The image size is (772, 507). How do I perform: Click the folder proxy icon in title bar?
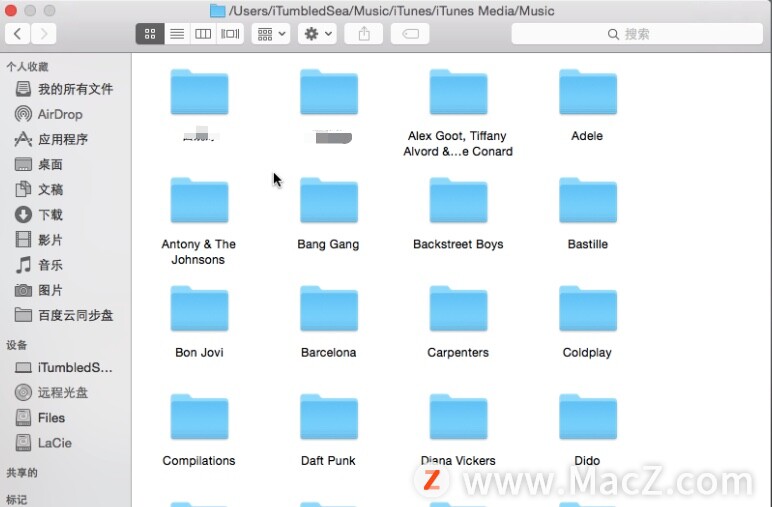(x=217, y=11)
